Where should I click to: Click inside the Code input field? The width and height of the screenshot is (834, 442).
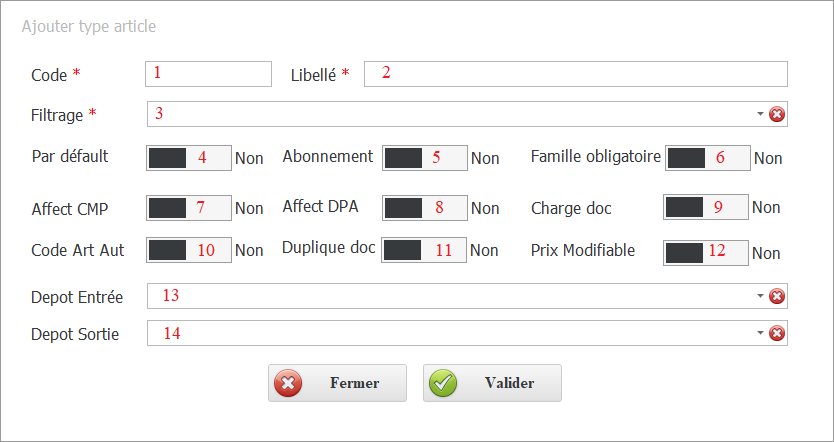[x=208, y=74]
